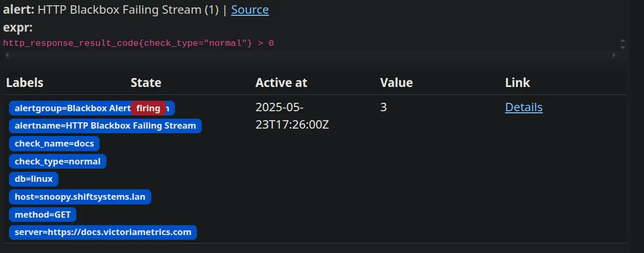Click the server=https://docs.victoriametrics.com label
The height and width of the screenshot is (253, 644).
[103, 232]
